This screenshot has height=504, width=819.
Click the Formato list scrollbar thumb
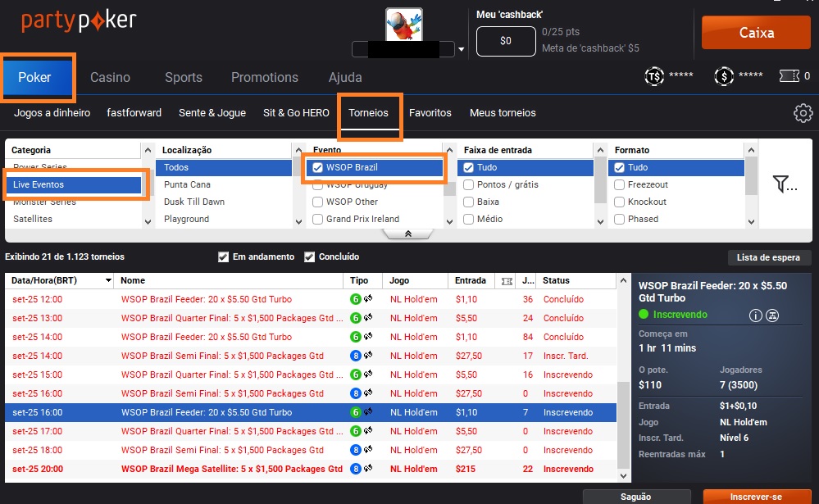point(751,176)
